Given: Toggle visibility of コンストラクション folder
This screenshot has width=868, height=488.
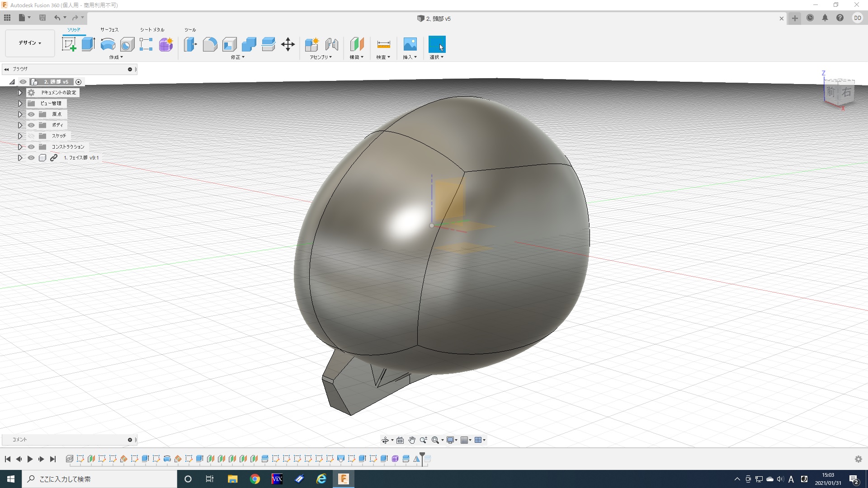Looking at the screenshot, I should pyautogui.click(x=31, y=147).
